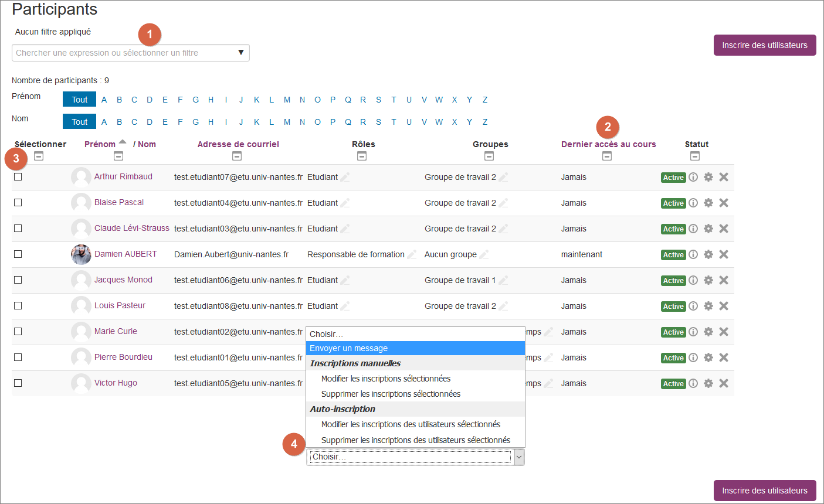Hide the Statut column with its collapse icon
The height and width of the screenshot is (504, 824).
tap(695, 156)
